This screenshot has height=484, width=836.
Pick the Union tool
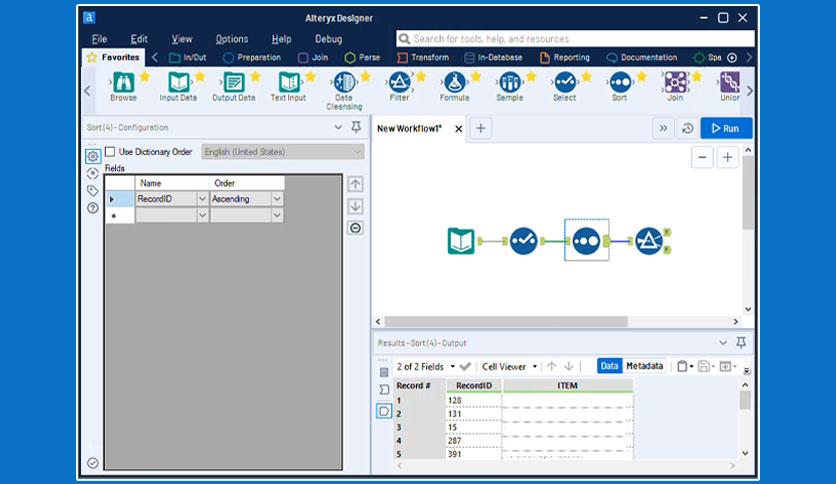(x=729, y=83)
